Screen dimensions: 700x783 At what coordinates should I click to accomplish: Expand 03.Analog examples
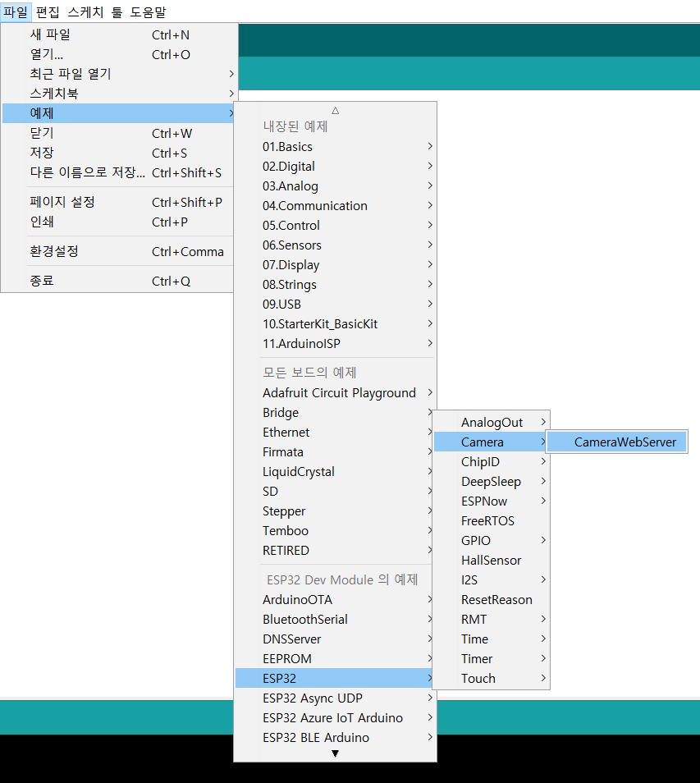pyautogui.click(x=335, y=185)
